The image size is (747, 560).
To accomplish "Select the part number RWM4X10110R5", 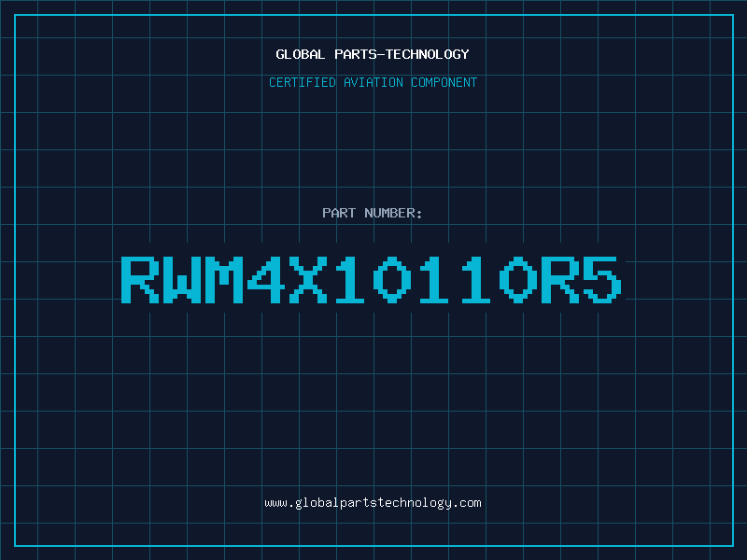I will tap(372, 280).
